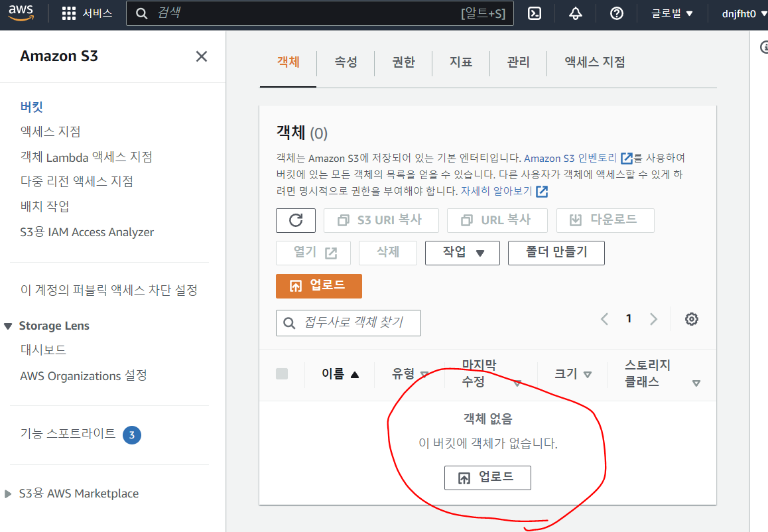Open S3용 IAM Access Analyzer link
The height and width of the screenshot is (532, 768).
click(x=87, y=232)
